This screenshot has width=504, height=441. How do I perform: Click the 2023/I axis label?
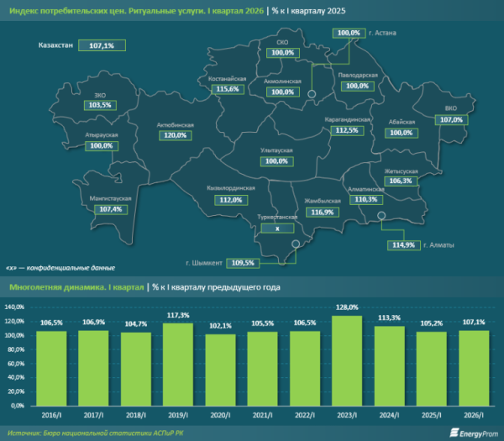(347, 415)
